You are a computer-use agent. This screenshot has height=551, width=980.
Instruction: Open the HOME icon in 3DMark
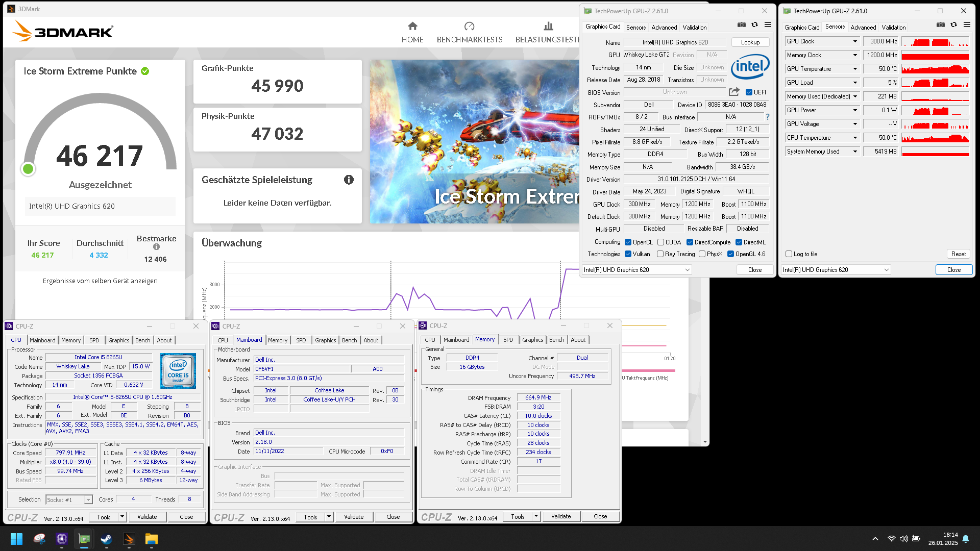(x=412, y=26)
